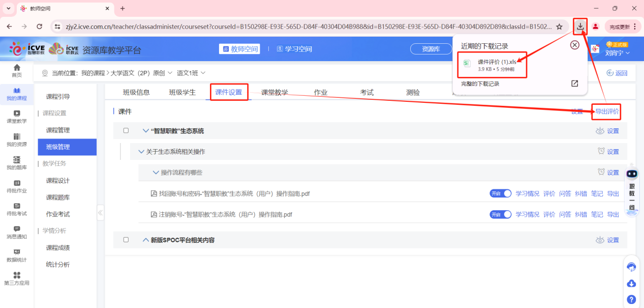Disable 开启 switch for the 找回账号和密码 courseware
The image size is (644, 308).
pyautogui.click(x=500, y=193)
